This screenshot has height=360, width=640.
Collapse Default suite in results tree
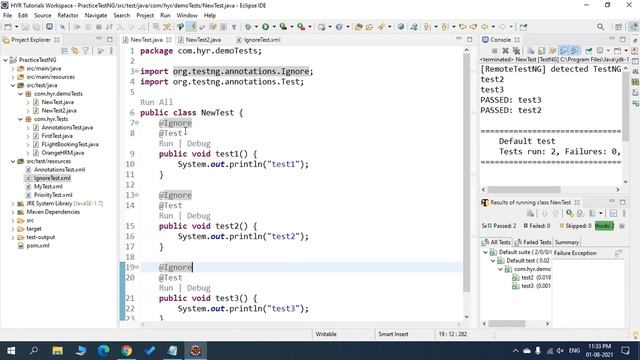(x=485, y=252)
